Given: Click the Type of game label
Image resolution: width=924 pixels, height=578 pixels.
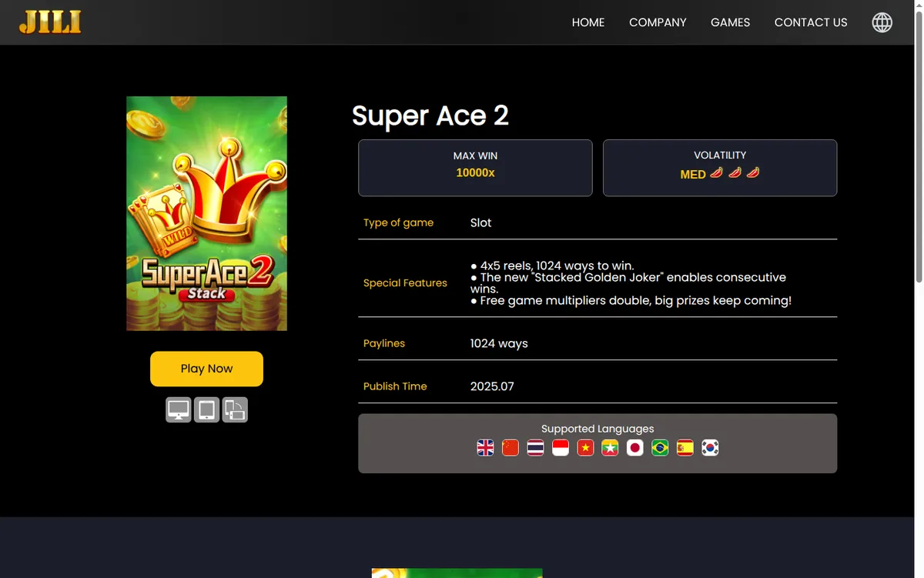Looking at the screenshot, I should coord(398,222).
